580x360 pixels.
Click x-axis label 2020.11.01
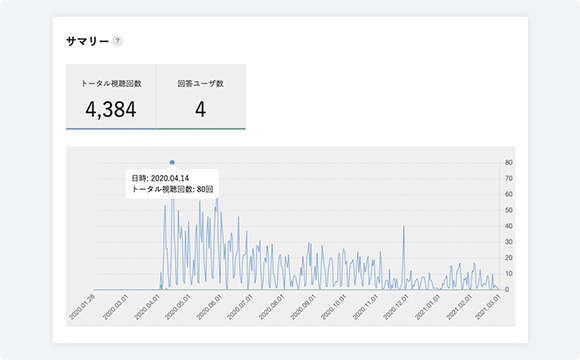tap(366, 307)
